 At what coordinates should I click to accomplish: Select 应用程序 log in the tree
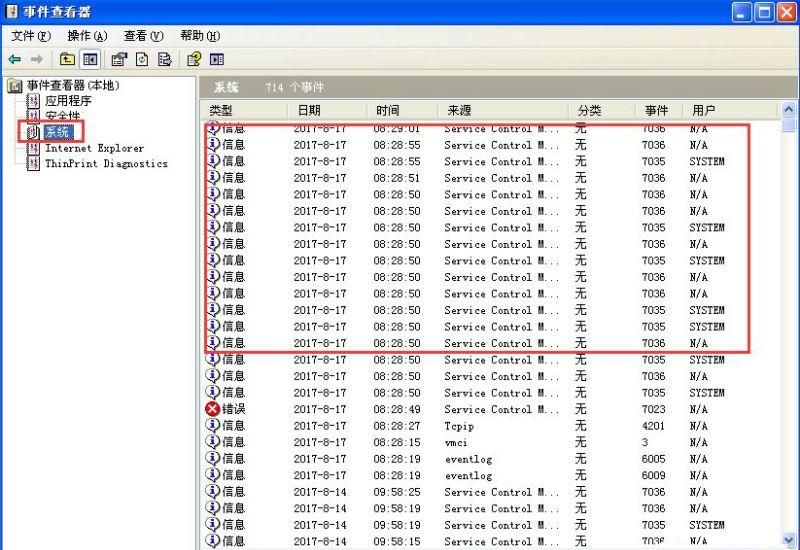[x=67, y=101]
